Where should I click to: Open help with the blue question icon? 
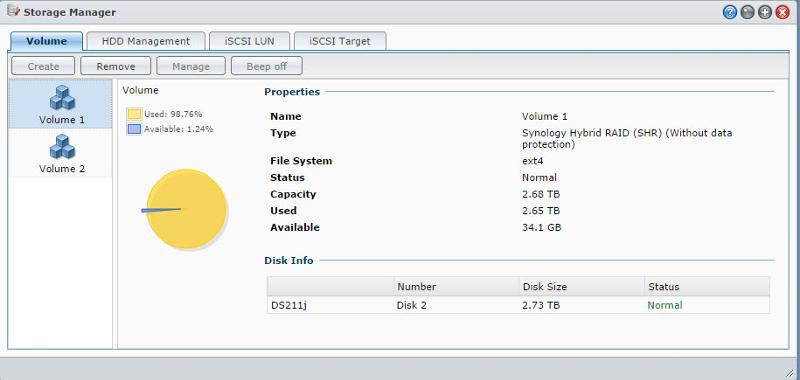[730, 12]
